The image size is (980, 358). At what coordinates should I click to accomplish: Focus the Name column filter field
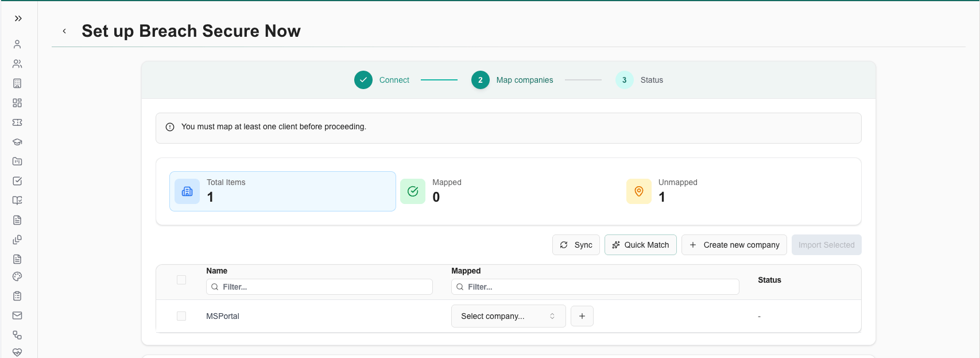(x=319, y=287)
